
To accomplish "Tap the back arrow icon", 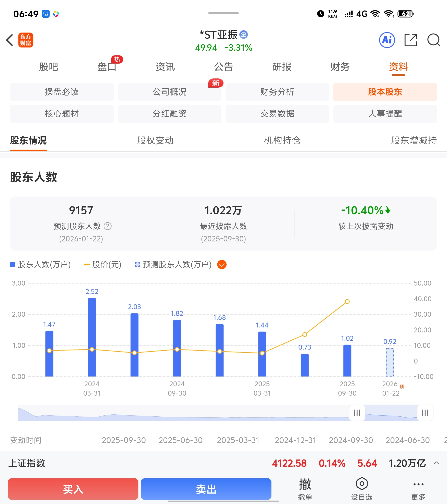I will tap(10, 40).
